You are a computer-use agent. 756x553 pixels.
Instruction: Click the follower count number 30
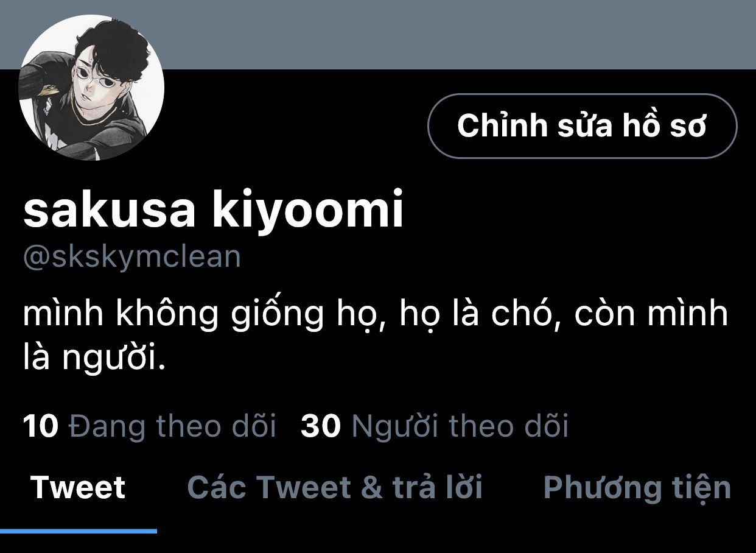tap(321, 426)
